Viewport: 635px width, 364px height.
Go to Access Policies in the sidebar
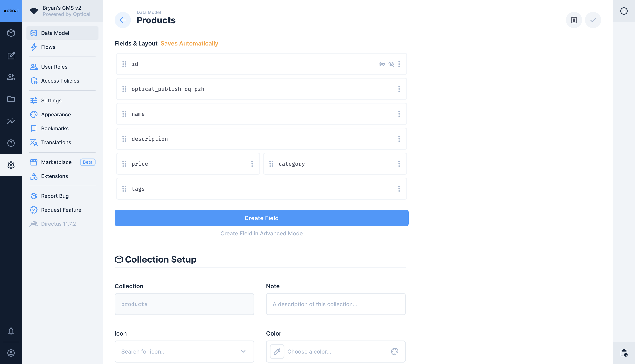[x=60, y=81]
